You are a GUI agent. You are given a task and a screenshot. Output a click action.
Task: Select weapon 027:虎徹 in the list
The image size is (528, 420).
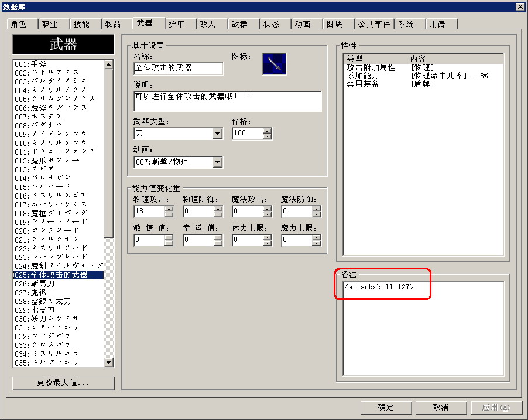tap(59, 292)
